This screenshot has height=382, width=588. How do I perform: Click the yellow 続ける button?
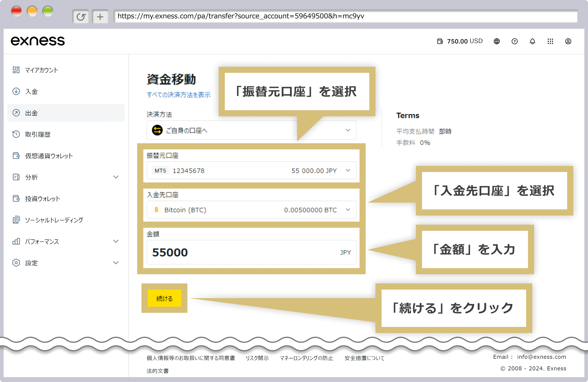(164, 298)
